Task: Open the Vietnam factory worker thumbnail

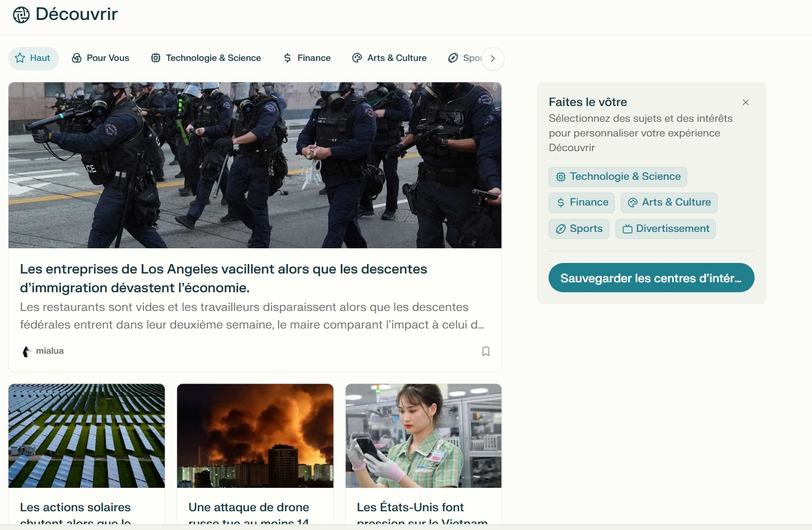Action: pyautogui.click(x=423, y=436)
